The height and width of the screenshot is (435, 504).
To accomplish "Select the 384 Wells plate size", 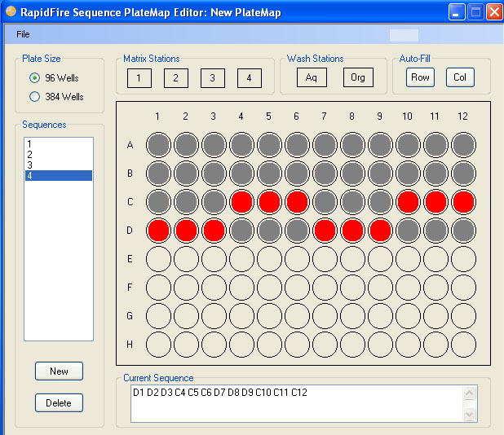I will click(x=56, y=97).
